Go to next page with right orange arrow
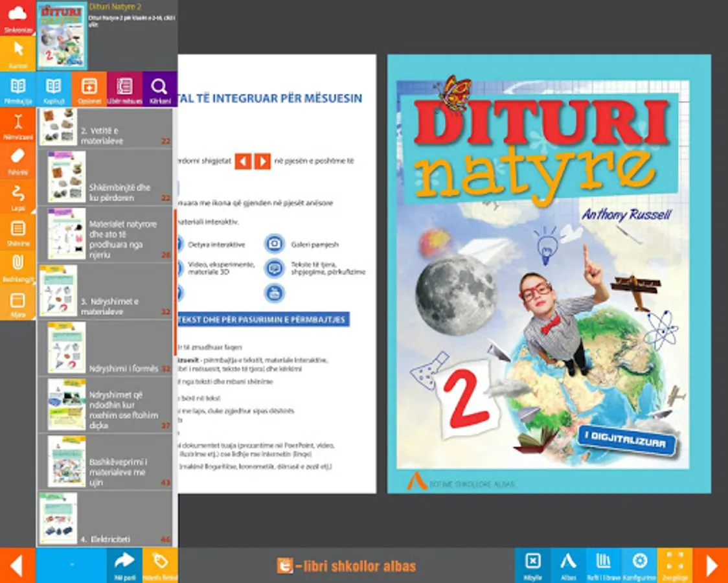728x583 pixels. [x=711, y=566]
